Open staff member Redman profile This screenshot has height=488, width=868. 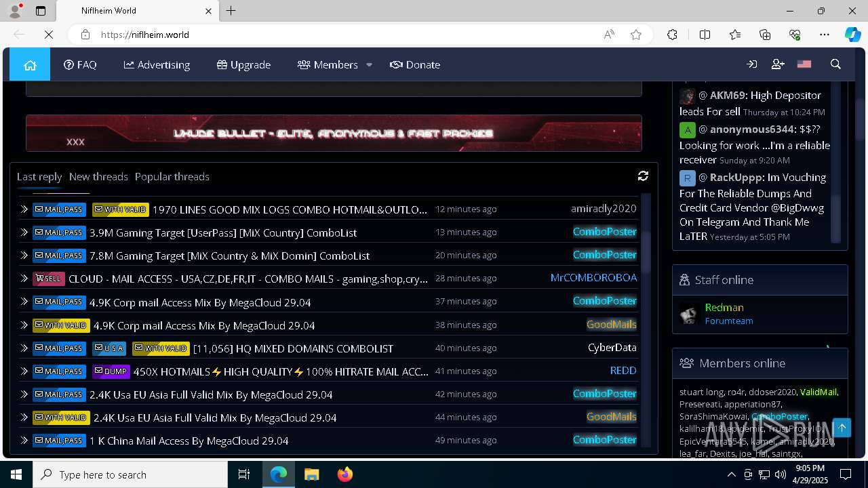pos(724,307)
